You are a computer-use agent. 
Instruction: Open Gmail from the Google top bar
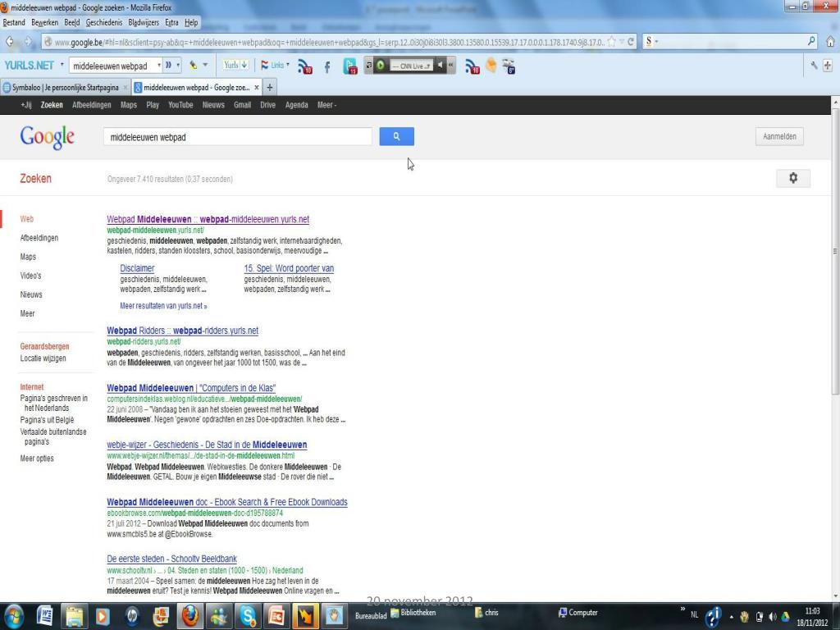coord(242,105)
